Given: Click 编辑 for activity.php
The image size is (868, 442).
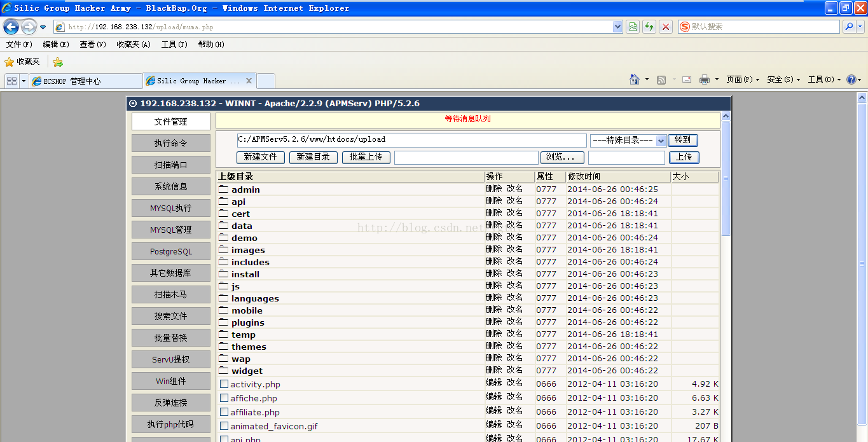Looking at the screenshot, I should (x=494, y=383).
